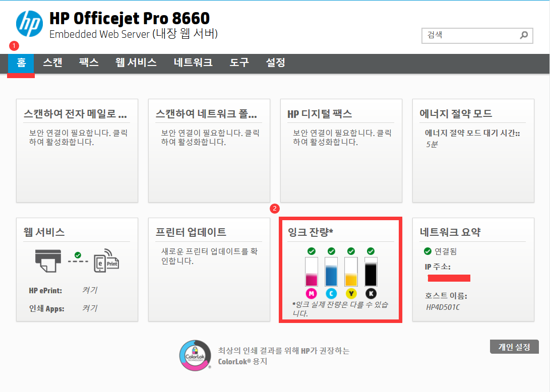Click the 5분 sleep time value

point(432,145)
